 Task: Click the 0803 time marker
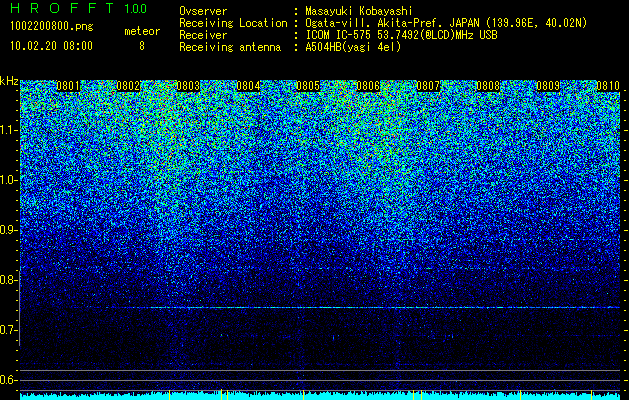(188, 86)
